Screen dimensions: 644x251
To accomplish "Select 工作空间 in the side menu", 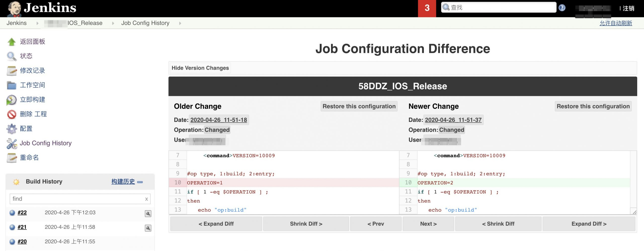I will [32, 85].
